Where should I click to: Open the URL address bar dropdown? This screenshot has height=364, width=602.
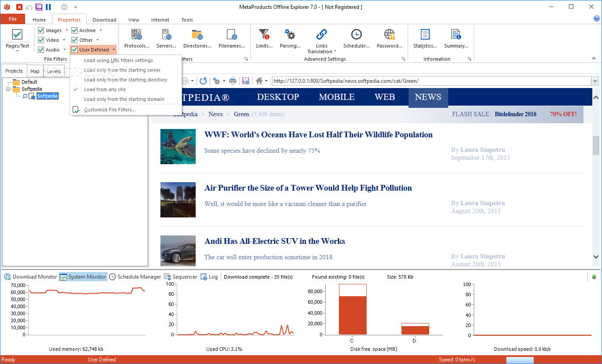point(595,81)
